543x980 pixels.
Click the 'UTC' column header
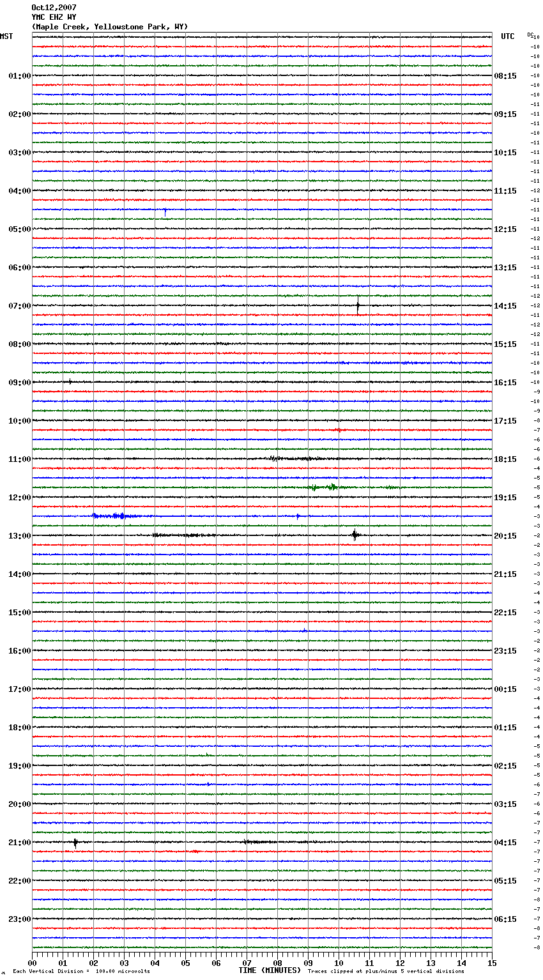pyautogui.click(x=508, y=36)
